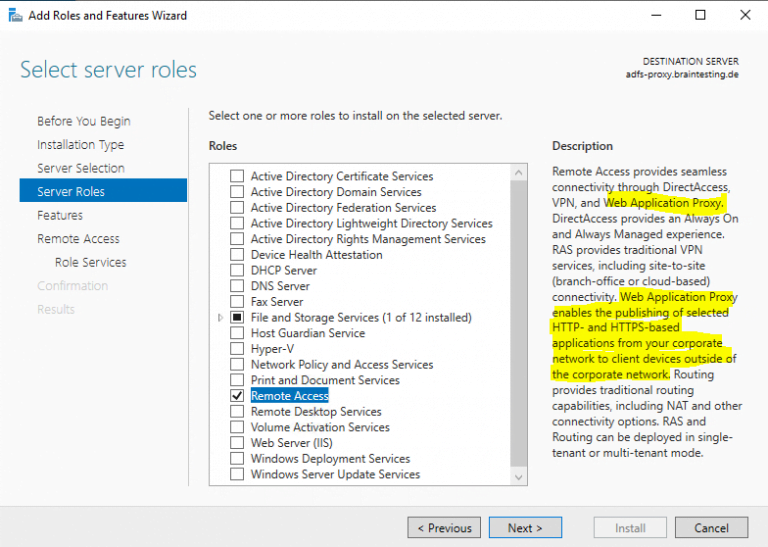The image size is (768, 547).
Task: Click adfs-proxy.braintesting.de server name
Action: pos(682,74)
